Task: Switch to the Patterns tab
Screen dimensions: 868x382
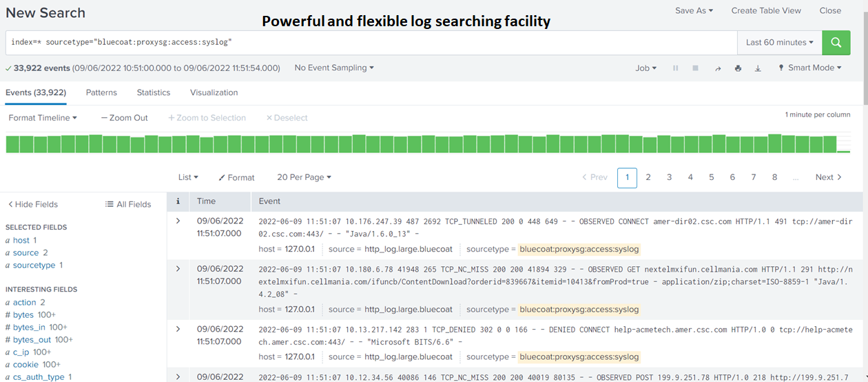Action: (101, 92)
